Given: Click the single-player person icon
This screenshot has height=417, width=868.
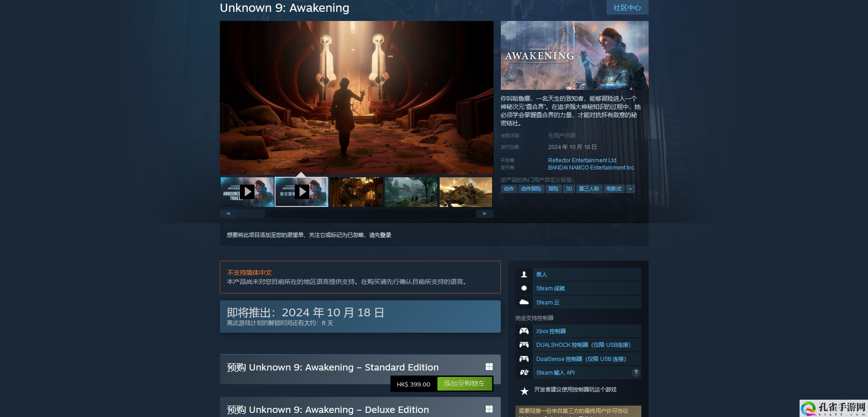Looking at the screenshot, I should coord(524,274).
